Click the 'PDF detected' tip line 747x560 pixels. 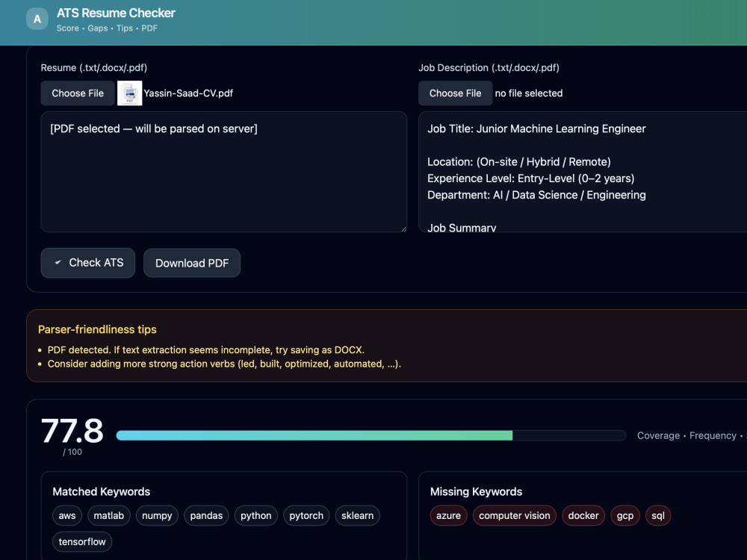[206, 350]
